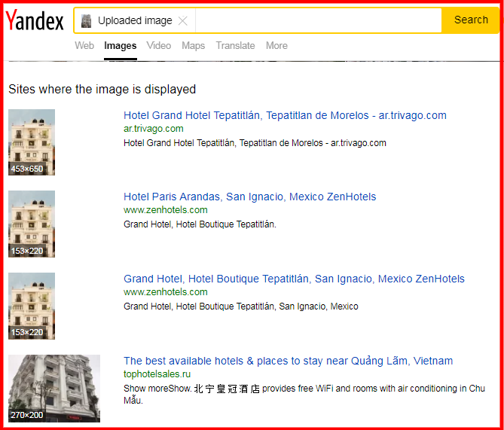
Task: Switch to the Web tab
Action: pyautogui.click(x=84, y=46)
